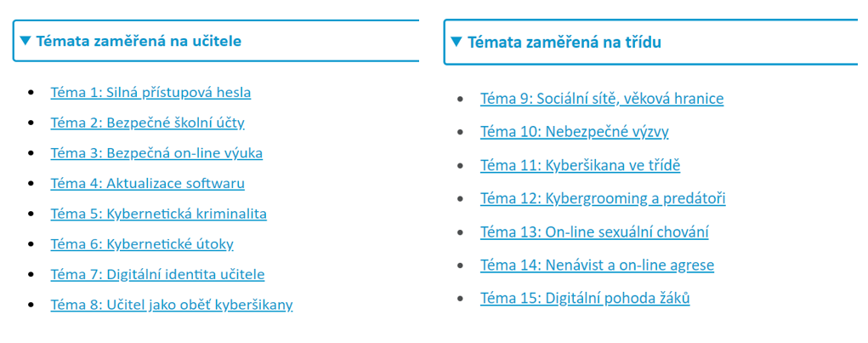Open Téma 7: Digitální identita učitele

coord(157,274)
